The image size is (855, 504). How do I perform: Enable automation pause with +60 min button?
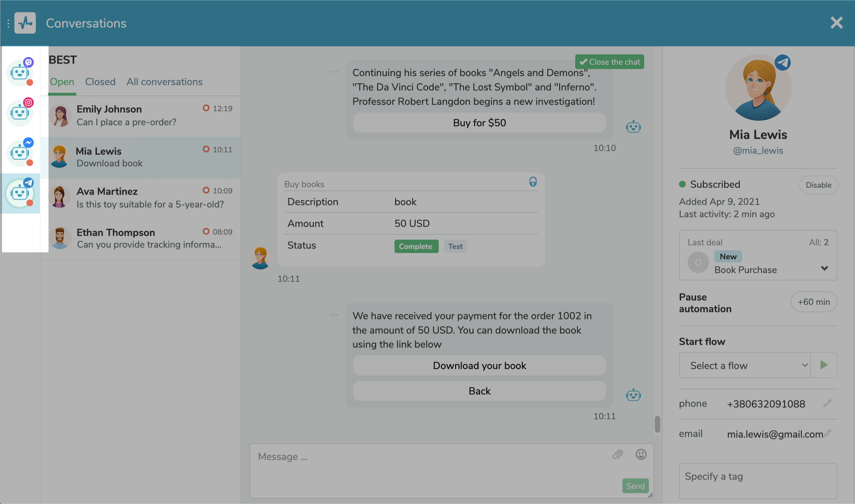[814, 301]
